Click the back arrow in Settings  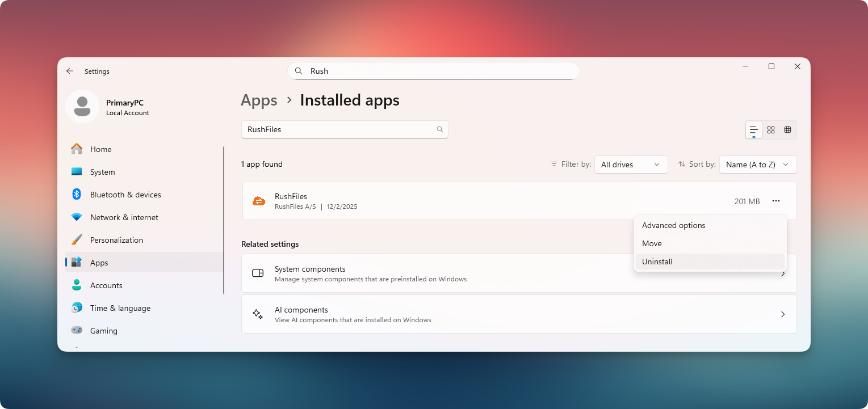(70, 71)
